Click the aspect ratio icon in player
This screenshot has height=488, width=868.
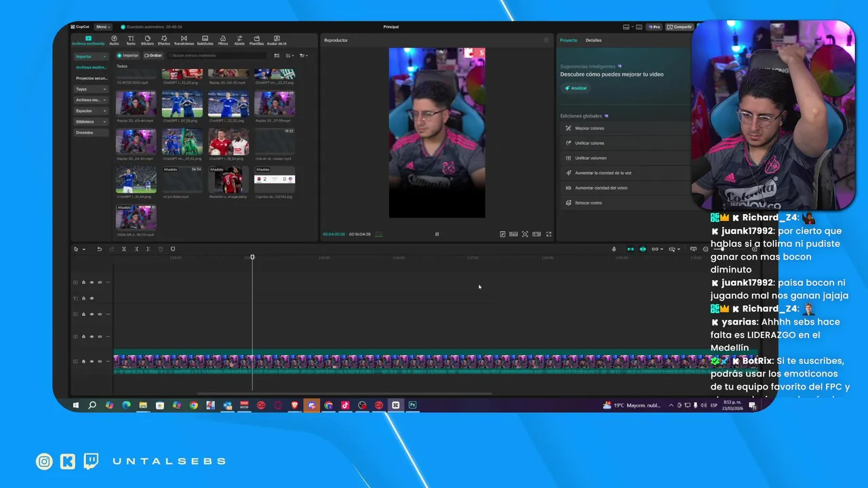point(536,234)
